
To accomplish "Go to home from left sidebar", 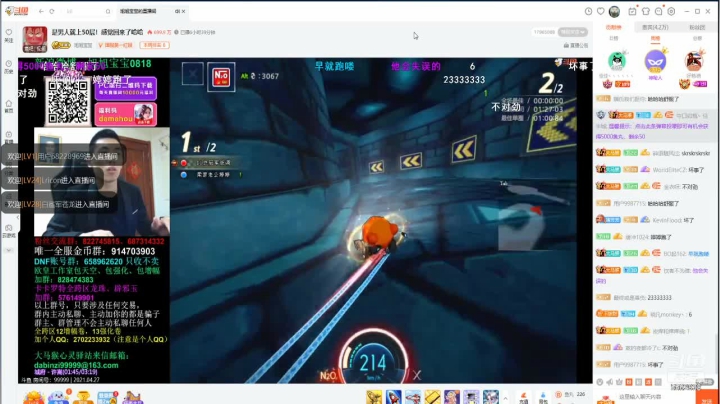I will (x=9, y=106).
